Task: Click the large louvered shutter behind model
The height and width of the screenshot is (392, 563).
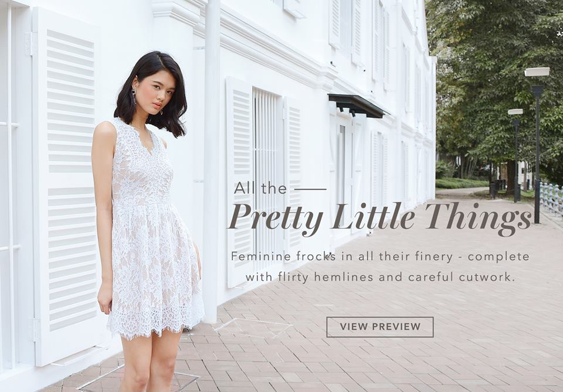Action: 67,186
